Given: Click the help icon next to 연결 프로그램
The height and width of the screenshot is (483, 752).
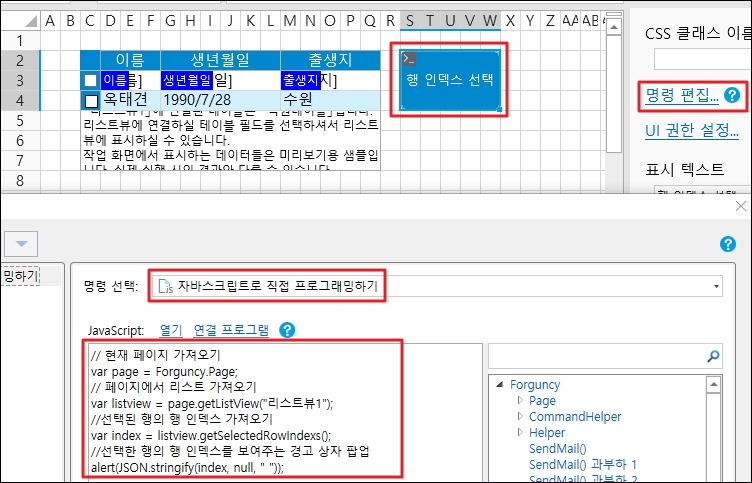Looking at the screenshot, I should (x=287, y=330).
